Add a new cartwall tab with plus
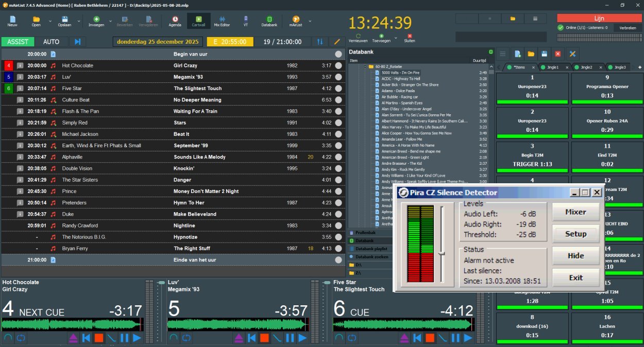This screenshot has width=644, height=347. point(640,67)
